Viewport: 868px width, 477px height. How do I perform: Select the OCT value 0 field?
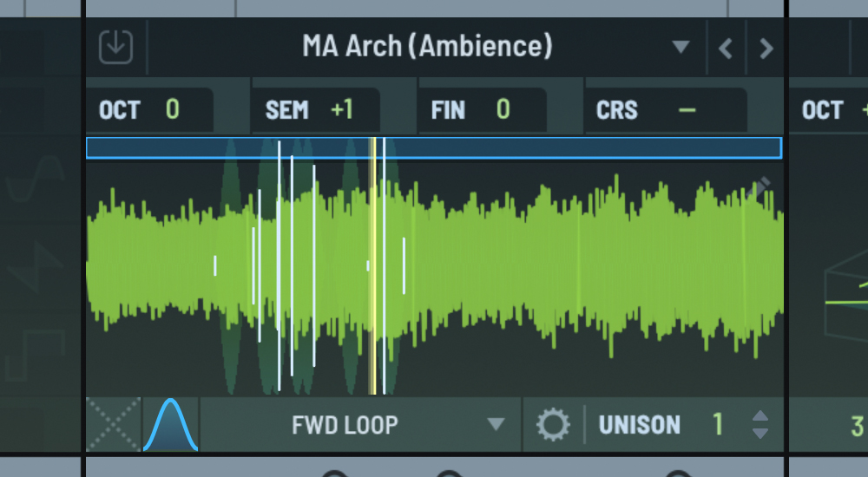(x=149, y=109)
